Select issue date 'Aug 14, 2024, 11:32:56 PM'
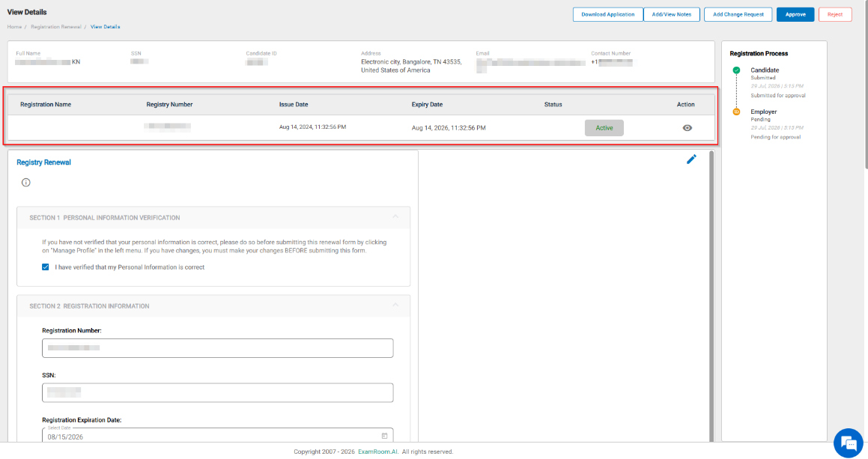Screen dimensions: 868x459 [312, 127]
